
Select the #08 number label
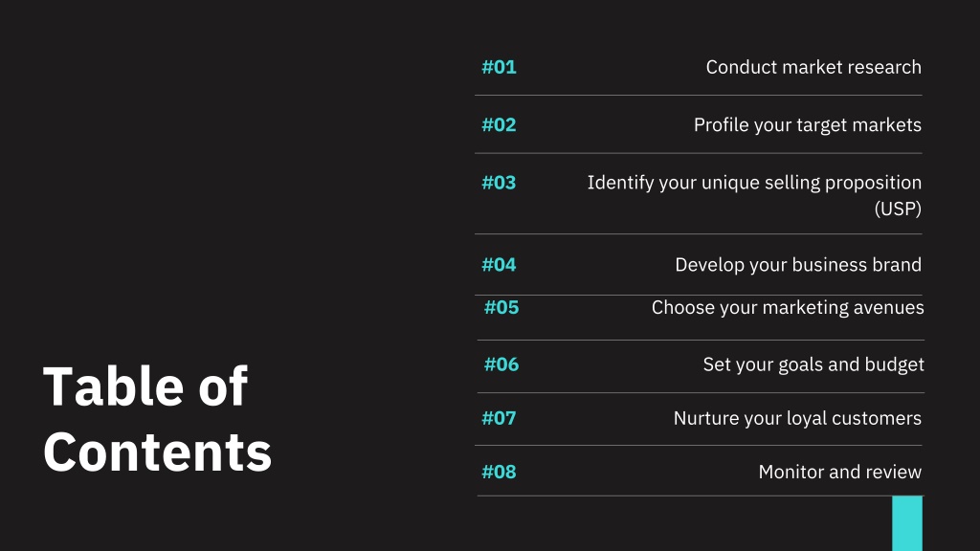(x=499, y=472)
